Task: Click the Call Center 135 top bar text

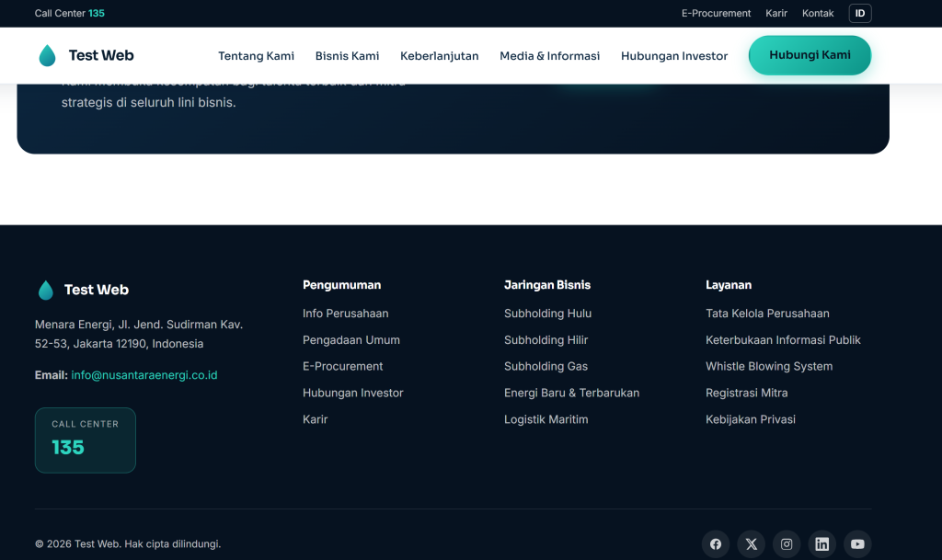Action: tap(70, 13)
